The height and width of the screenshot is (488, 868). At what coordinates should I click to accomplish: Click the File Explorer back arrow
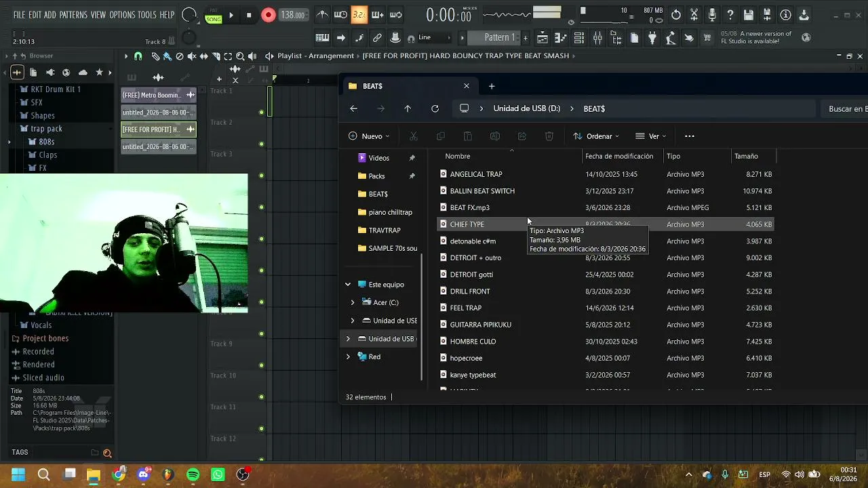click(x=353, y=108)
